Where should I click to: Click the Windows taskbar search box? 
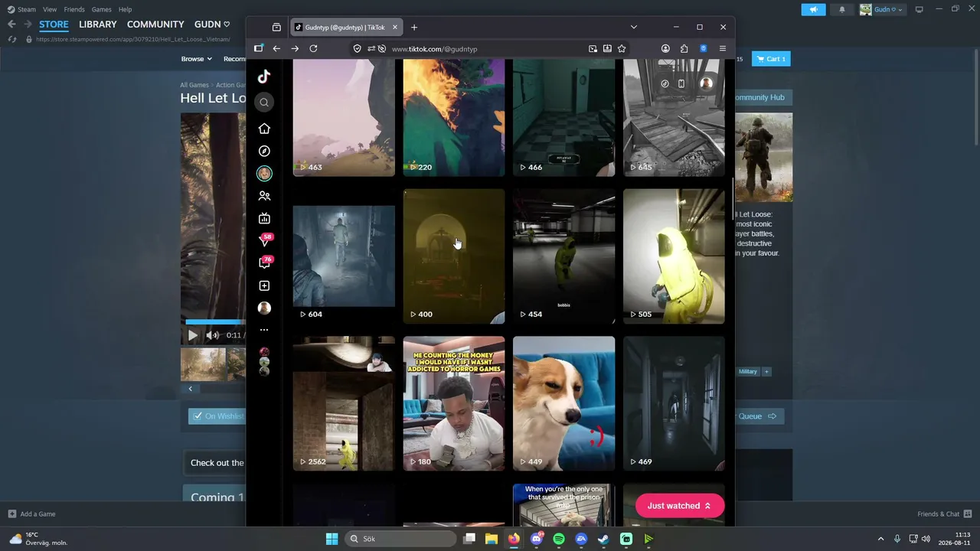click(x=400, y=539)
